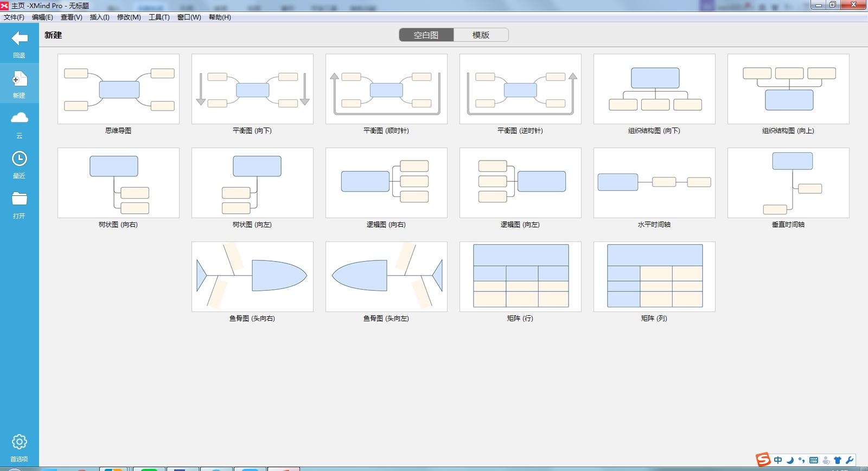868x471 pixels.
Task: Open the 文件(F) menu
Action: tap(14, 17)
